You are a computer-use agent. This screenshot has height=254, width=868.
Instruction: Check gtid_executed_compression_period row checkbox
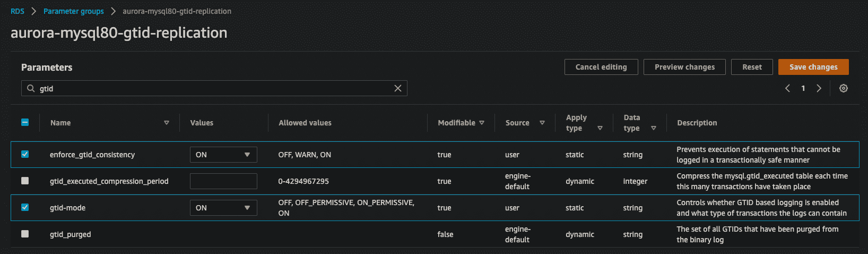tap(25, 181)
